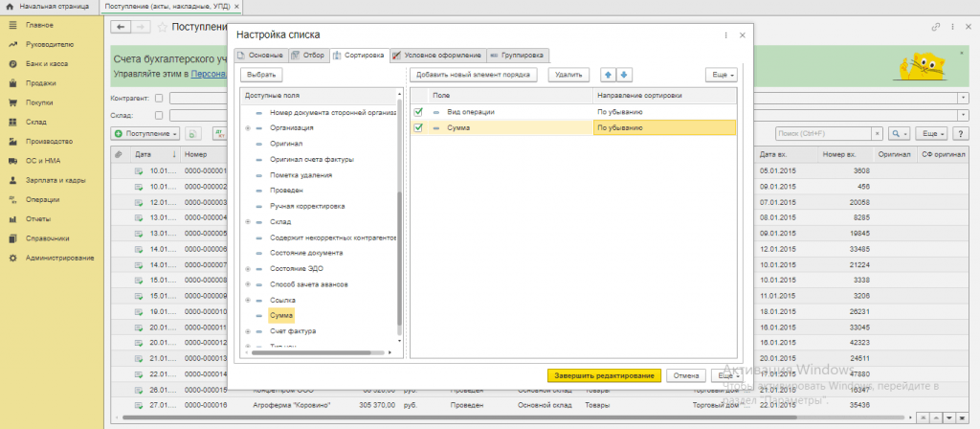Enable the Контрагент filter checkbox
Screen dimensions: 980x429
159,98
